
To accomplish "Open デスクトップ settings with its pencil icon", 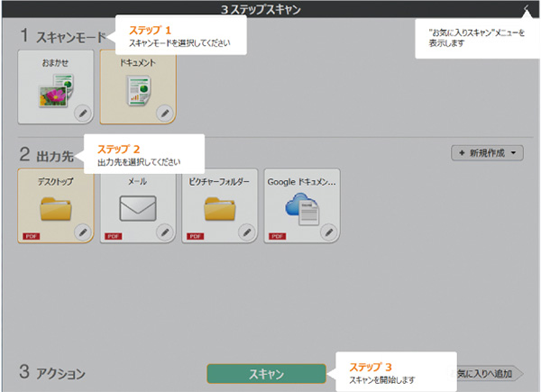I will [x=82, y=232].
